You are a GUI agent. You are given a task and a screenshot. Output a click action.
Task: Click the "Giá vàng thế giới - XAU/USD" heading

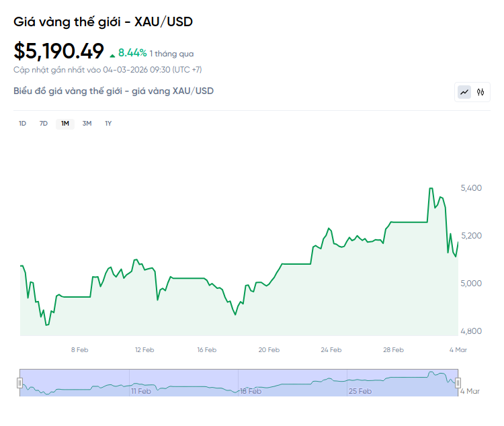click(x=103, y=22)
